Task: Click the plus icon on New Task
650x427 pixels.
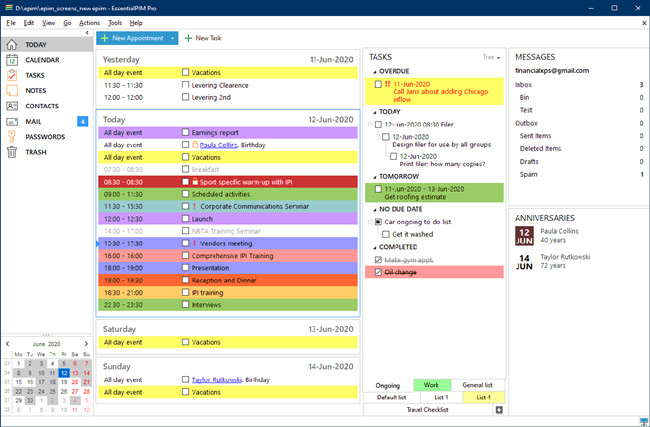Action: 188,38
